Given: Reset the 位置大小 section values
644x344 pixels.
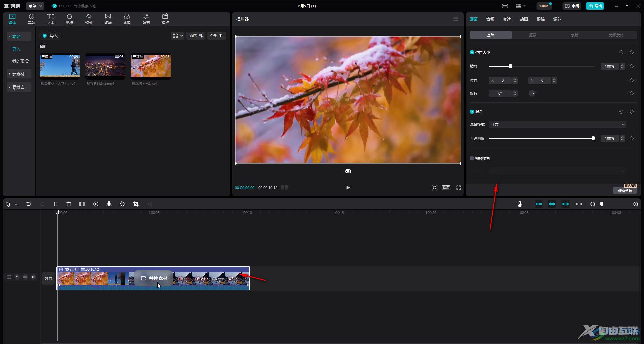Looking at the screenshot, I should pyautogui.click(x=621, y=52).
